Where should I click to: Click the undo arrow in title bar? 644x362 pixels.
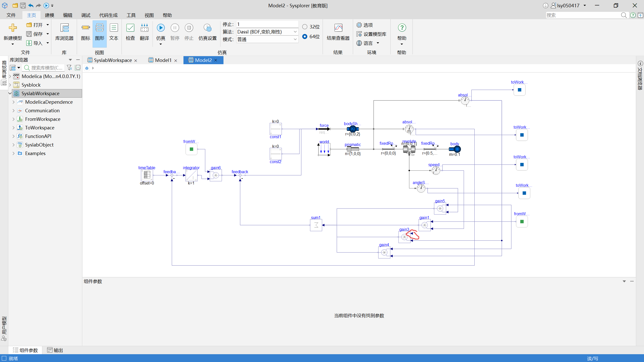pos(31,5)
